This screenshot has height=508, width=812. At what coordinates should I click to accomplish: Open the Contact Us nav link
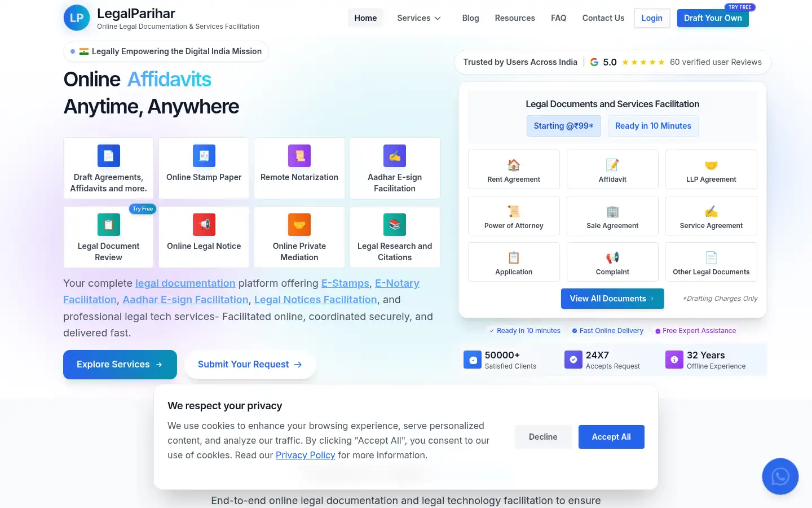pos(603,18)
